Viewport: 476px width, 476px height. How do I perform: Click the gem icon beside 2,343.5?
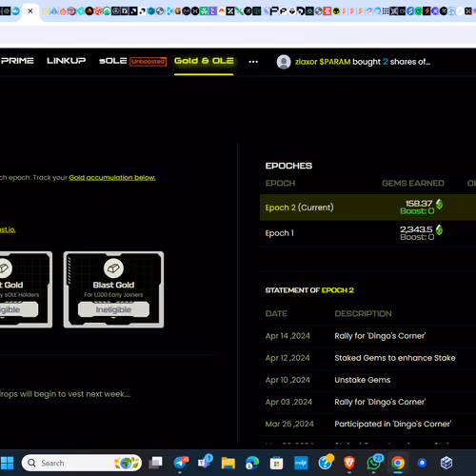pos(439,229)
